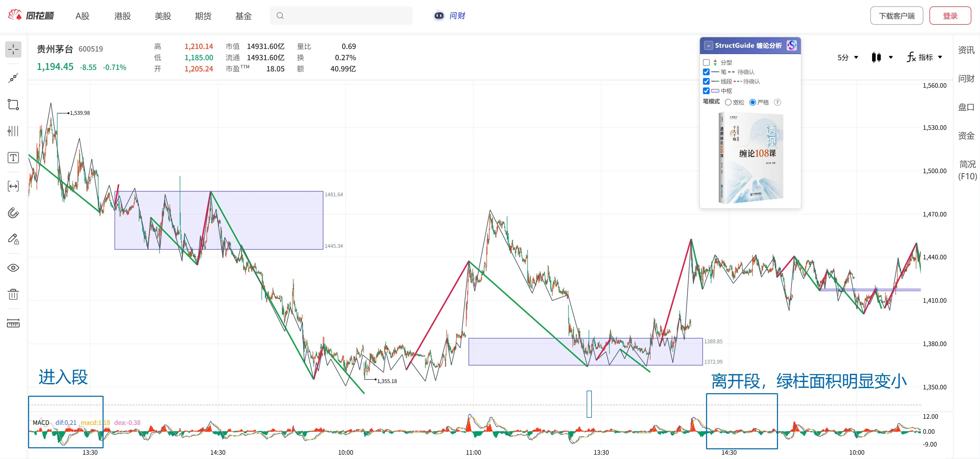
Task: Click the 登录 login button
Action: tap(950, 16)
